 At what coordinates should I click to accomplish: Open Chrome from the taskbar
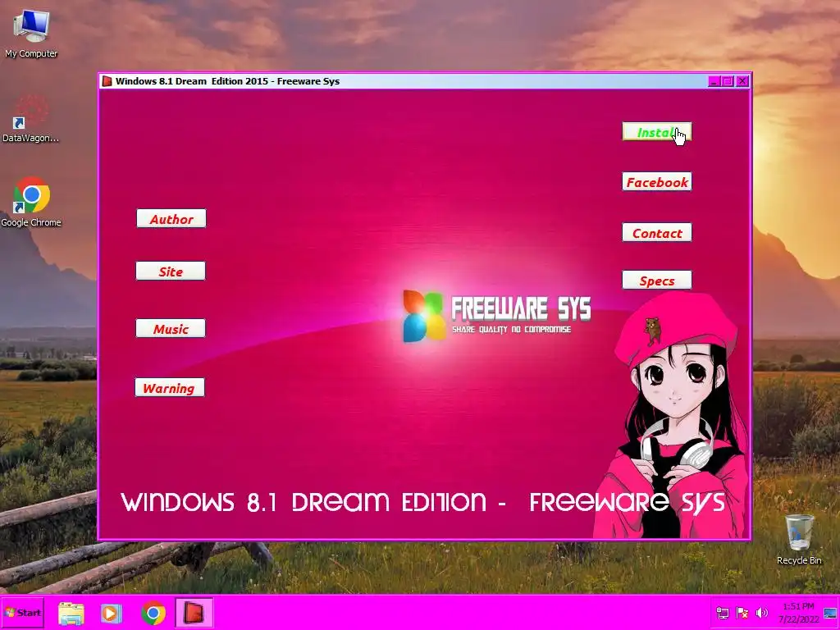[x=153, y=613]
